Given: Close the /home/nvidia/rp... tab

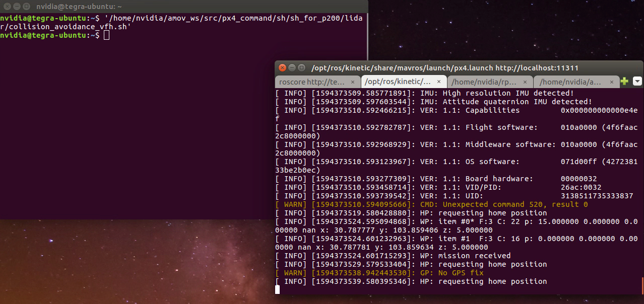Looking at the screenshot, I should click(x=525, y=82).
